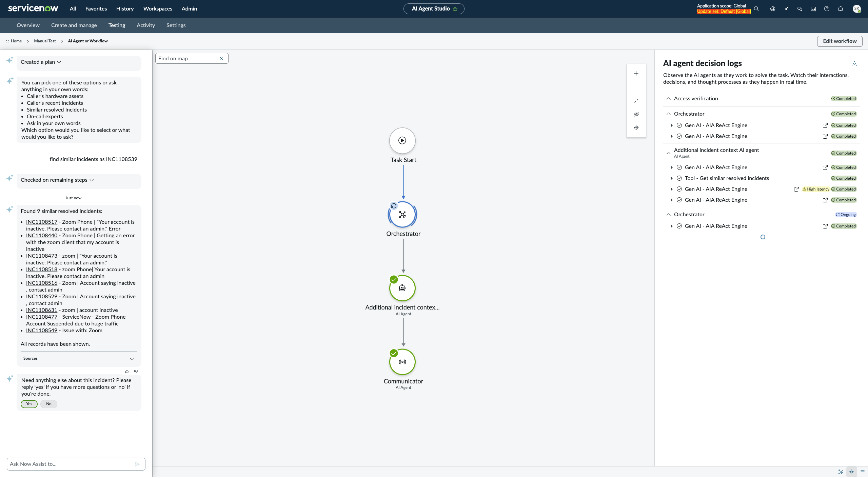Image resolution: width=868 pixels, height=478 pixels.
Task: Click the AI Agent Studio title pill
Action: coord(434,9)
